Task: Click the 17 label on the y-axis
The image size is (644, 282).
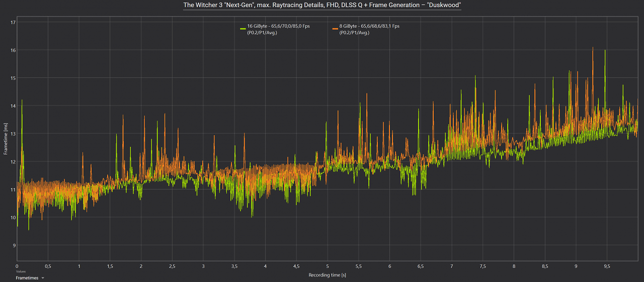Action: coord(13,23)
